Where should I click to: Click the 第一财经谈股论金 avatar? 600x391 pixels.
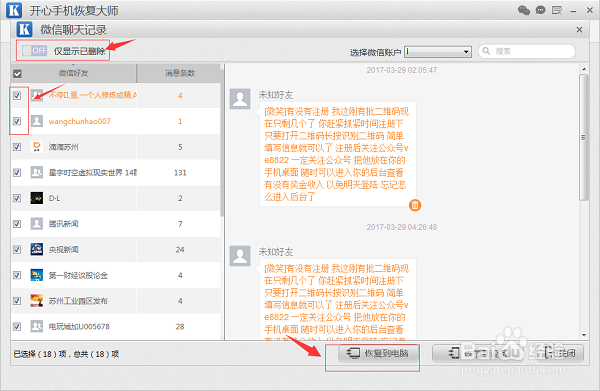tap(37, 275)
